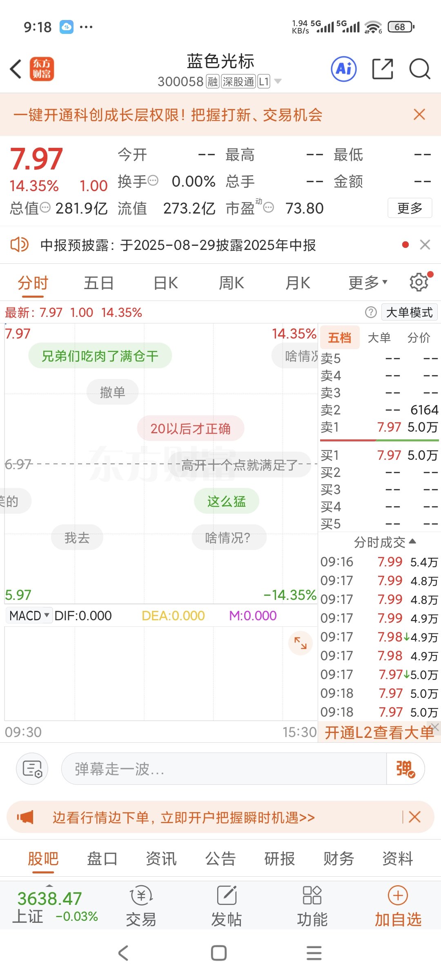Expand the 上证 index ticker arrow
The height and width of the screenshot is (980, 441).
click(x=49, y=885)
